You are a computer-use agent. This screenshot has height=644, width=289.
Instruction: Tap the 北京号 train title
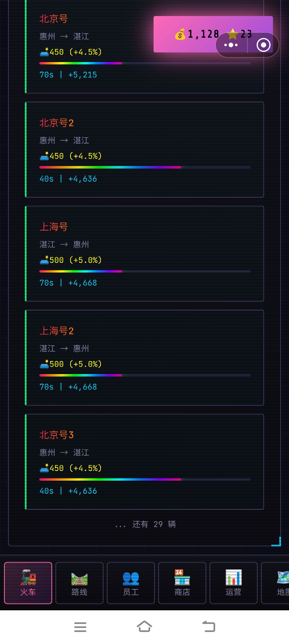pos(54,19)
